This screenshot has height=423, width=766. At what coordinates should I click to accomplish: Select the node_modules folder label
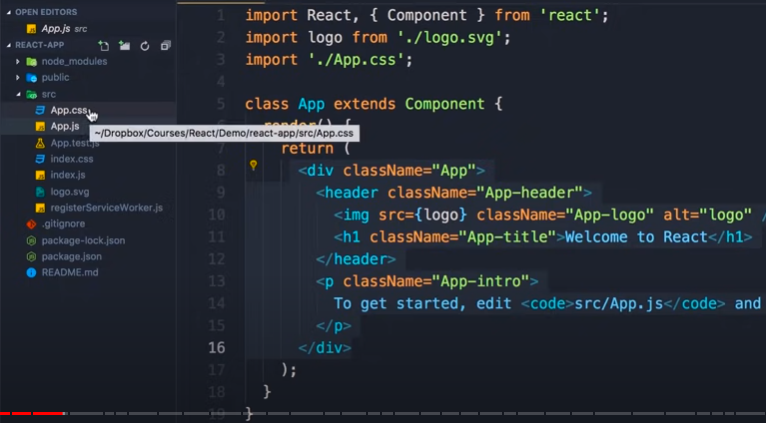tap(74, 62)
